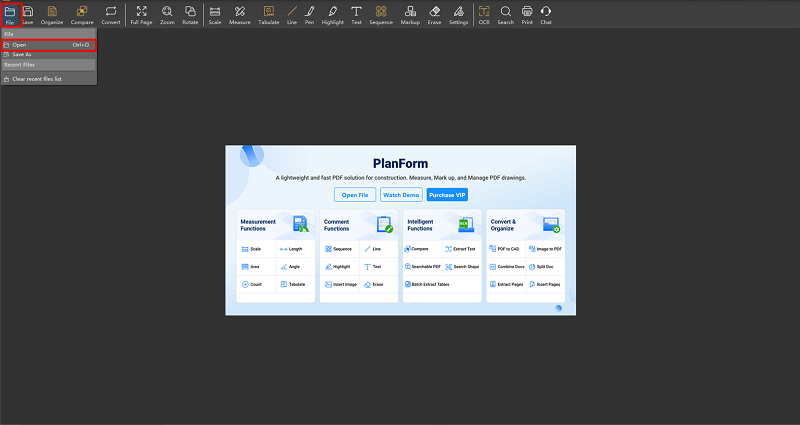Activate the Highlight tool in the top toolbar

pos(333,15)
